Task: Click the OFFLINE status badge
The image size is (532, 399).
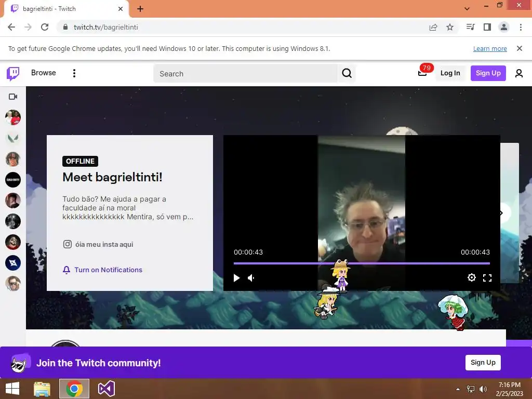Action: [80, 161]
